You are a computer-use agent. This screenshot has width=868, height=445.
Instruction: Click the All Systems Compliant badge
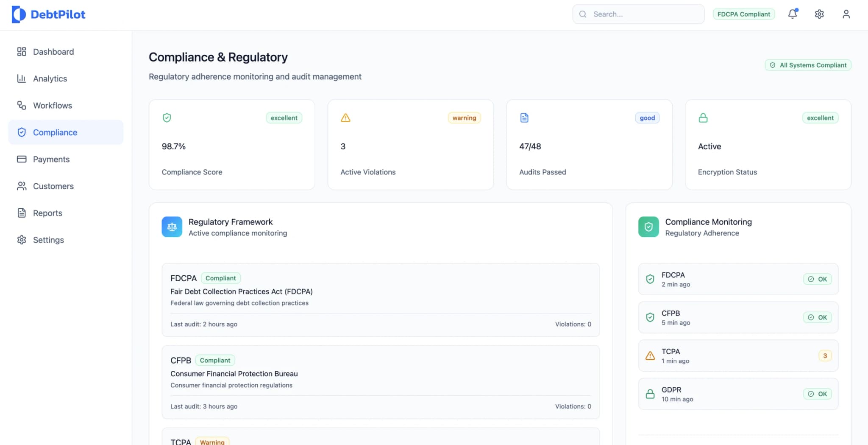tap(808, 65)
